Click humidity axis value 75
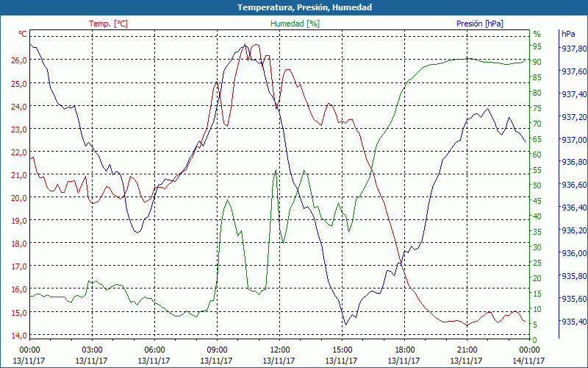This screenshot has height=368, width=588. tap(537, 108)
